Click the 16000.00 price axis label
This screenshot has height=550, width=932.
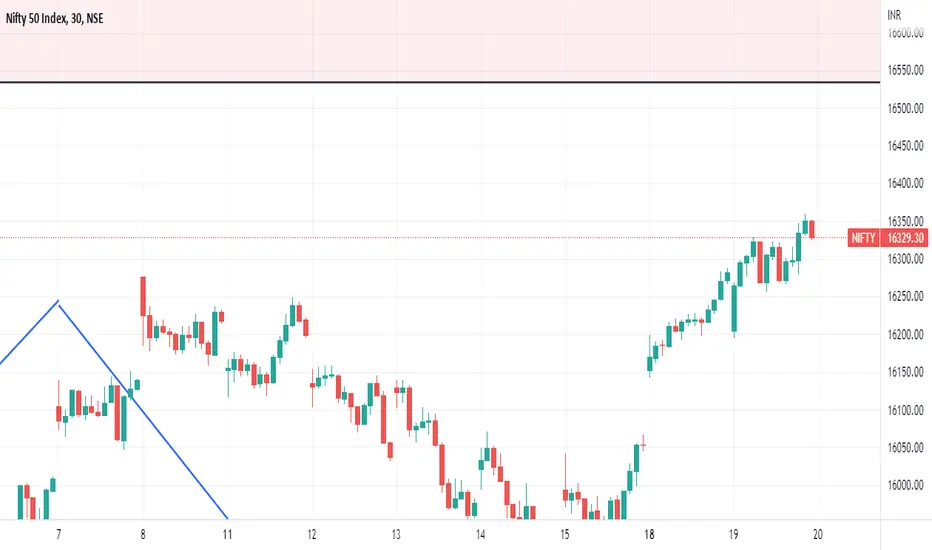click(x=905, y=485)
